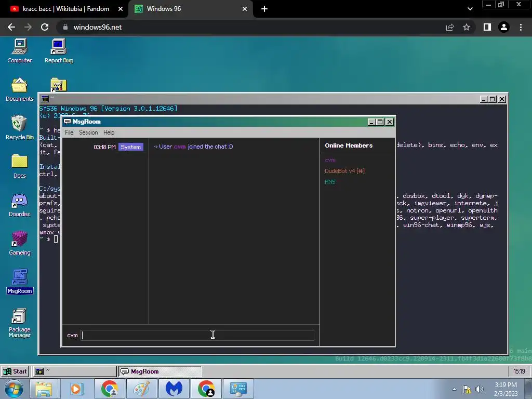This screenshot has height=399, width=532.
Task: Share this page via share icon
Action: [x=450, y=27]
